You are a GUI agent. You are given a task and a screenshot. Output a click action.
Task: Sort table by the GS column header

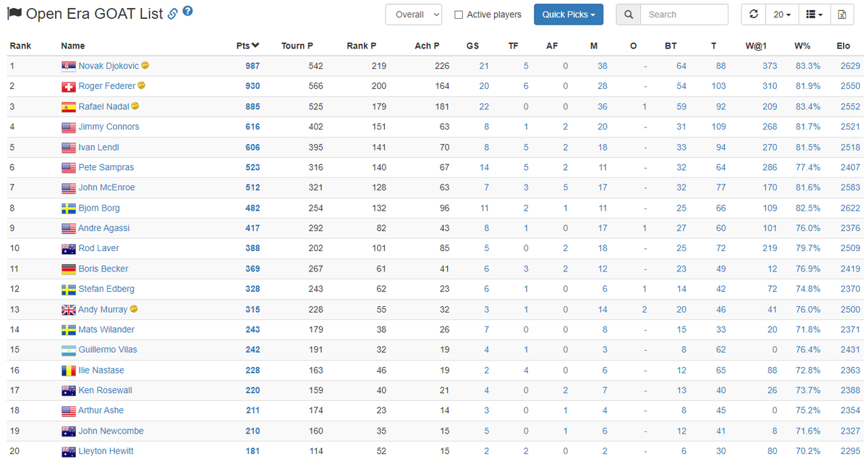point(472,46)
